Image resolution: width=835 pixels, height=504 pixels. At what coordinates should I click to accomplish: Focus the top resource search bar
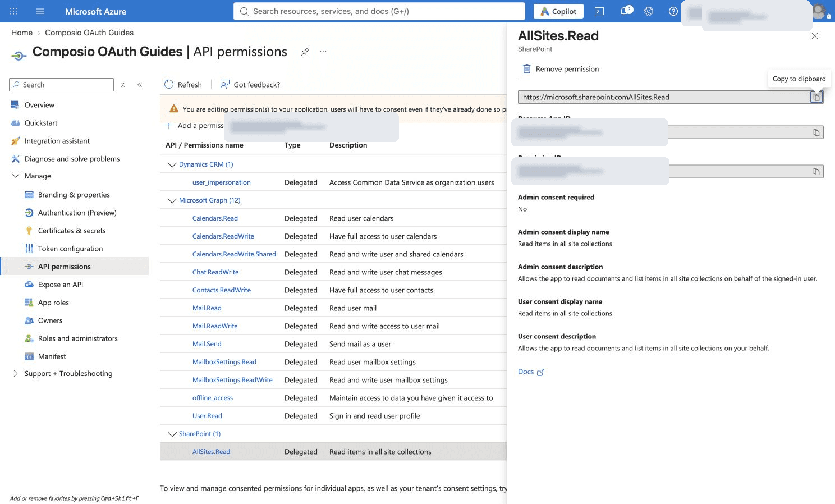pos(379,11)
